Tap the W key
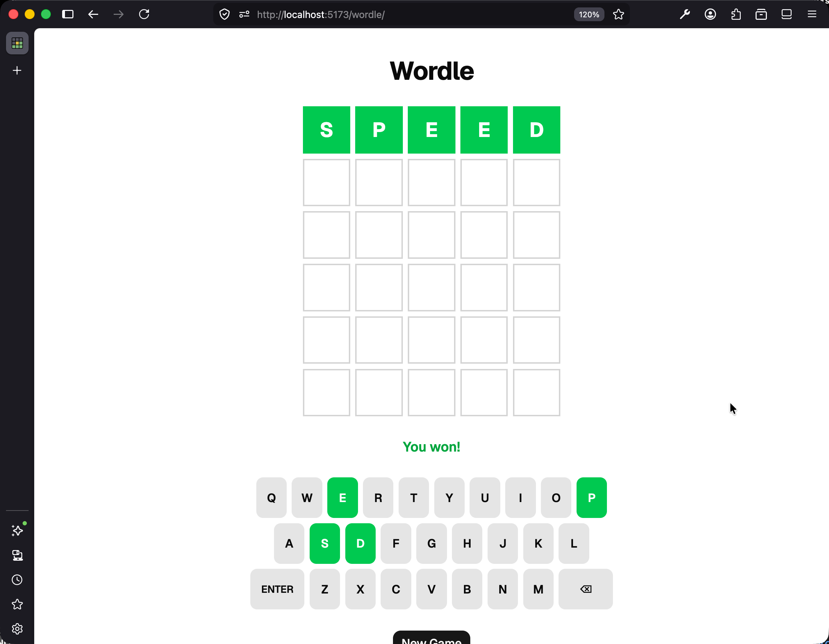Image resolution: width=829 pixels, height=644 pixels. coord(307,497)
